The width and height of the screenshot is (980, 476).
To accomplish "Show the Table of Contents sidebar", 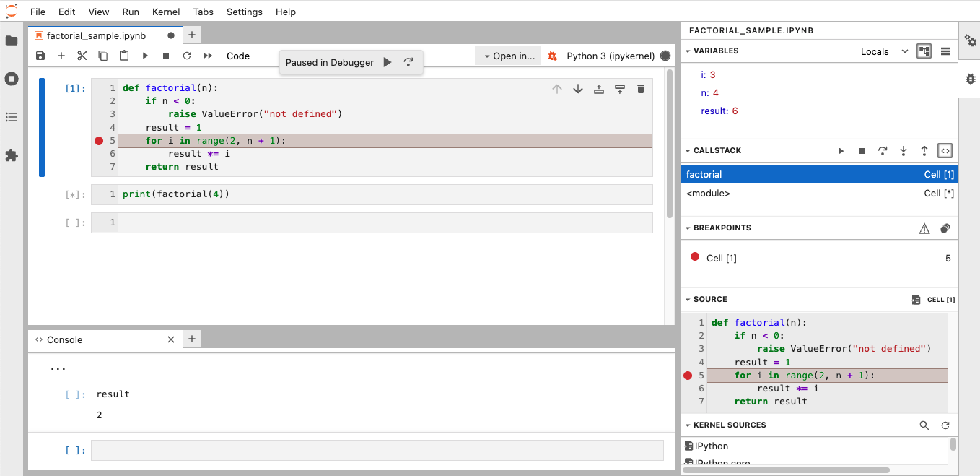I will [12, 117].
